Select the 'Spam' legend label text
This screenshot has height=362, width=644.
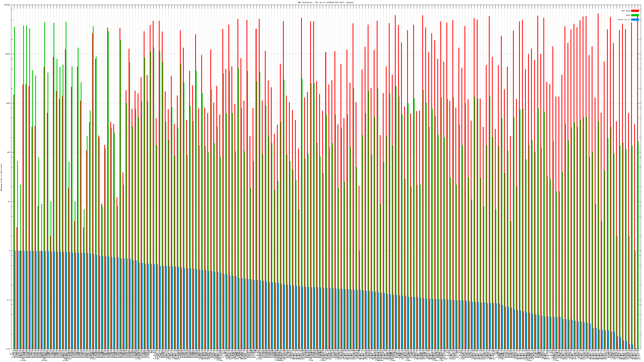[628, 15]
